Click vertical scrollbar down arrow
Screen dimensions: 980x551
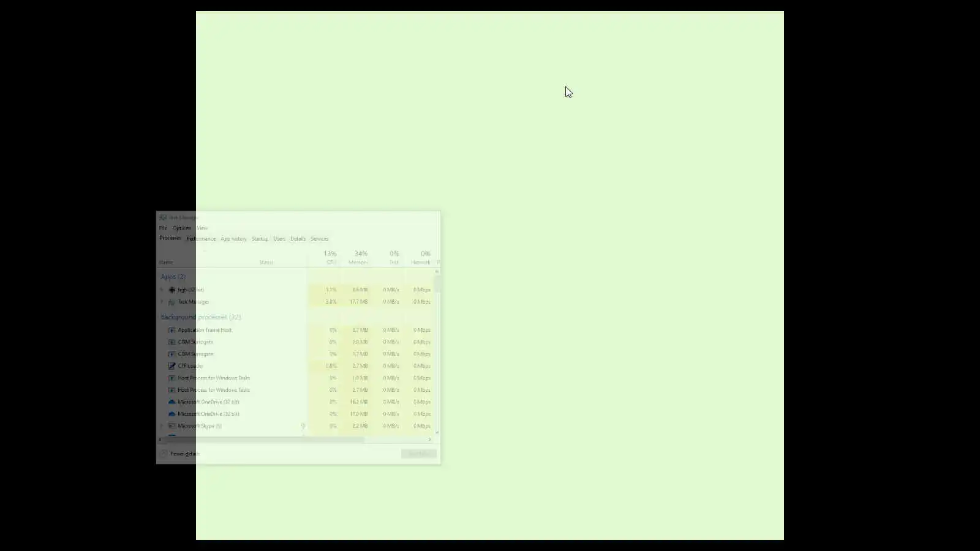437,432
